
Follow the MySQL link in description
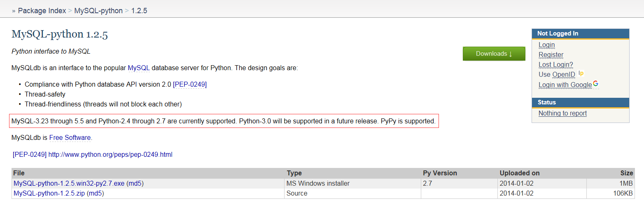click(x=139, y=68)
